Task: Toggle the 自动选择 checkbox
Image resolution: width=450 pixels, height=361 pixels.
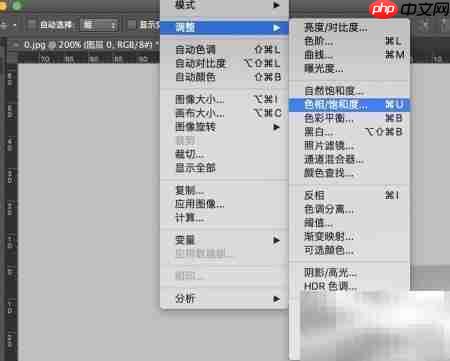Action: click(32, 25)
